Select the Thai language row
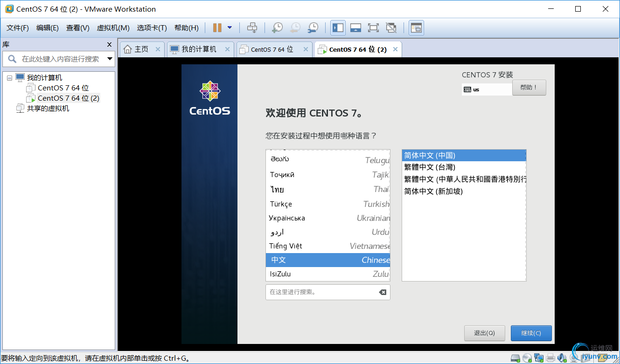 point(327,189)
